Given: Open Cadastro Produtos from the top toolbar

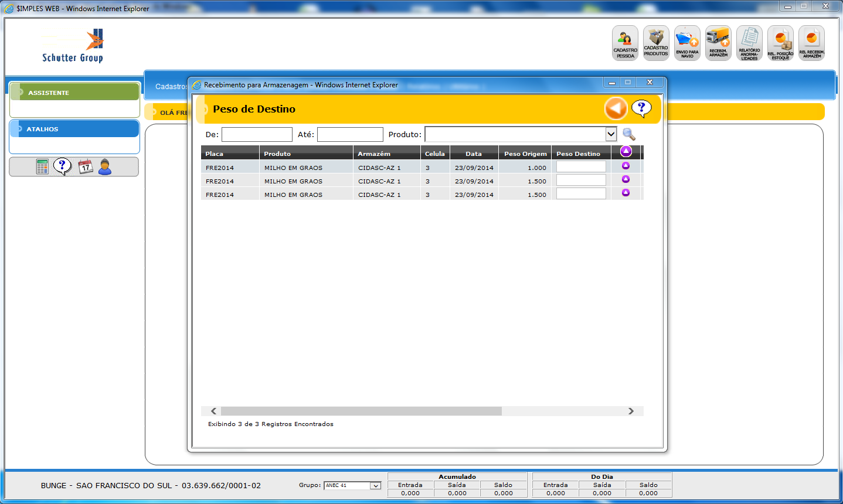Looking at the screenshot, I should pyautogui.click(x=656, y=43).
